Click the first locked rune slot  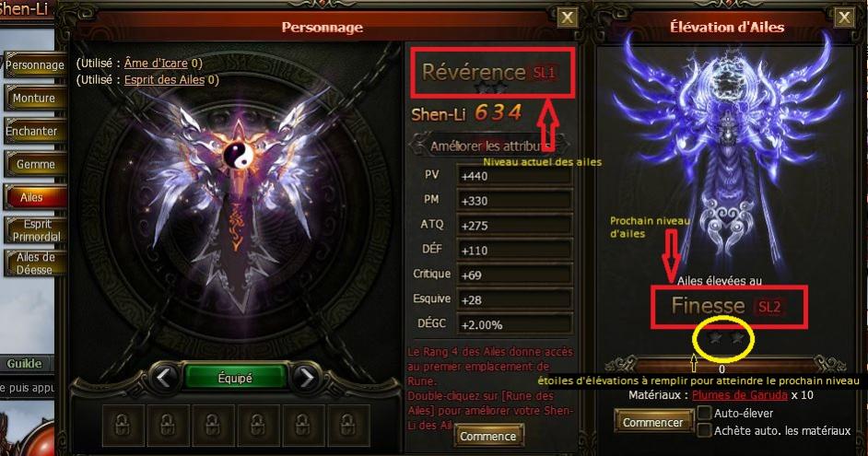[123, 425]
